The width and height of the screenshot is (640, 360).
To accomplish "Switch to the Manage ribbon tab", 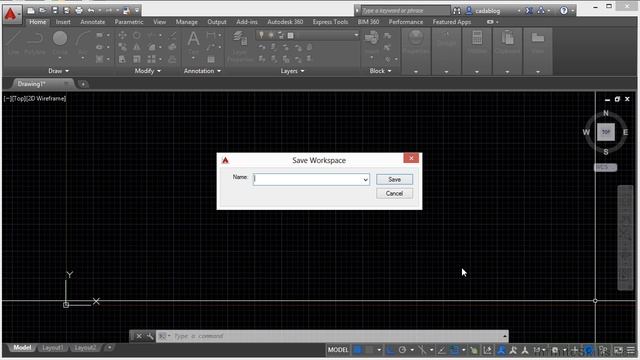I will 187,22.
